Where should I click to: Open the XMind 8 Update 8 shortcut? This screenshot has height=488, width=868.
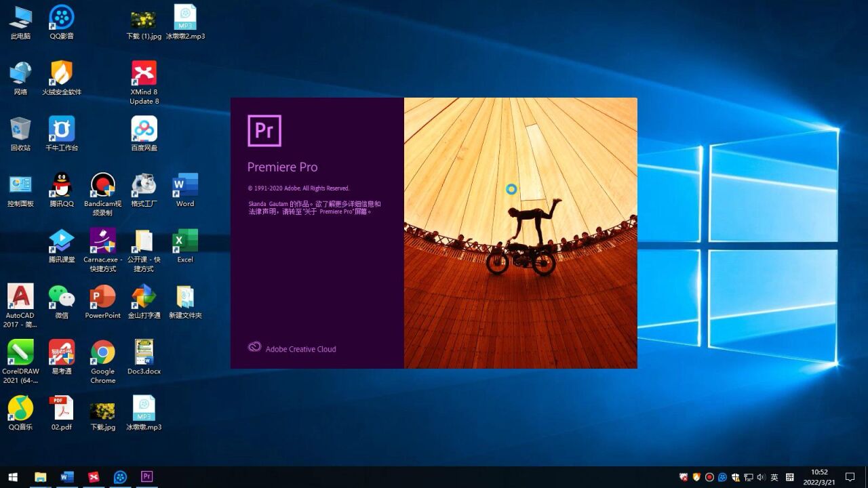144,82
